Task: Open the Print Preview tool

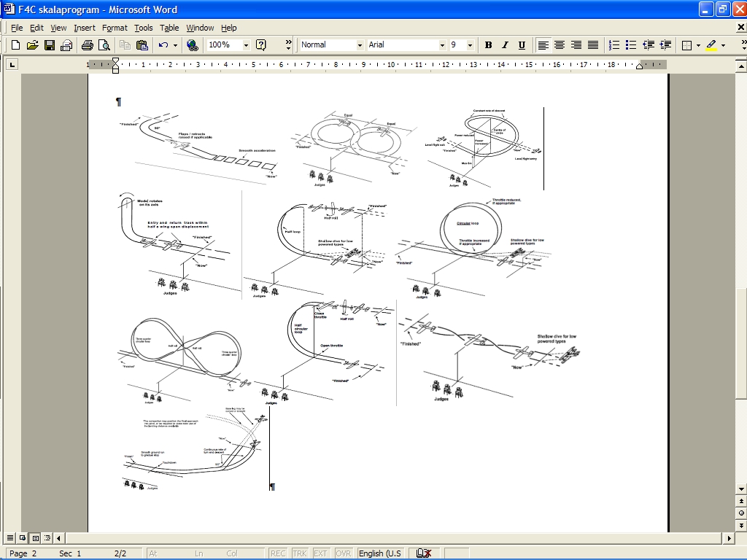Action: point(104,45)
